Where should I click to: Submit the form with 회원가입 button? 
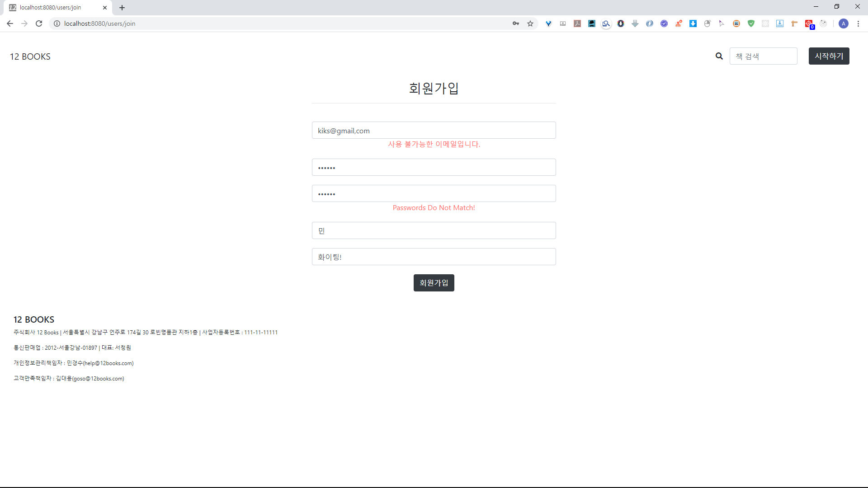[434, 283]
